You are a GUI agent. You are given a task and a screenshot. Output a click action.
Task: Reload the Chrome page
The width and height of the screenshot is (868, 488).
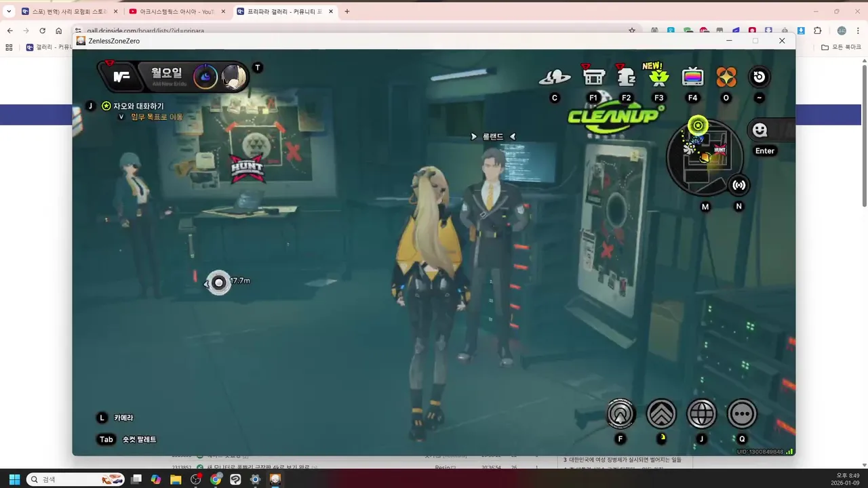(x=42, y=30)
